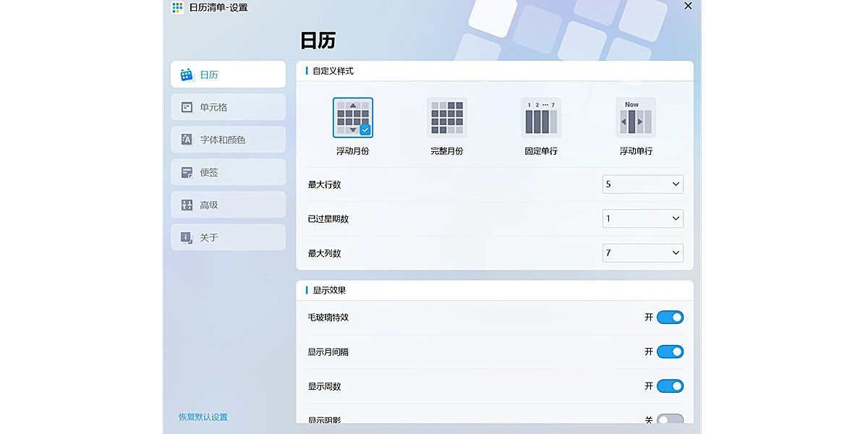
Task: Select the 浮动单行 floating single-row style
Action: tap(634, 116)
